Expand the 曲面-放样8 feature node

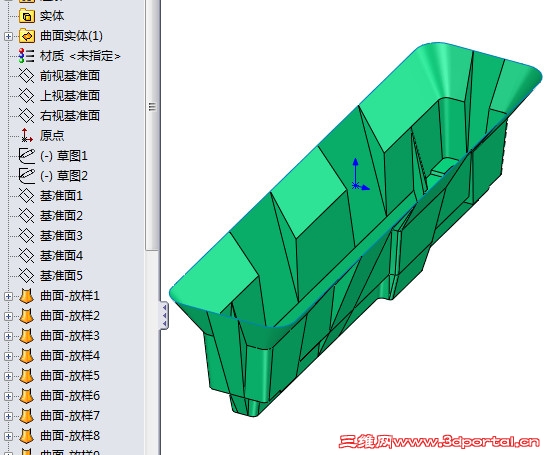[8, 436]
